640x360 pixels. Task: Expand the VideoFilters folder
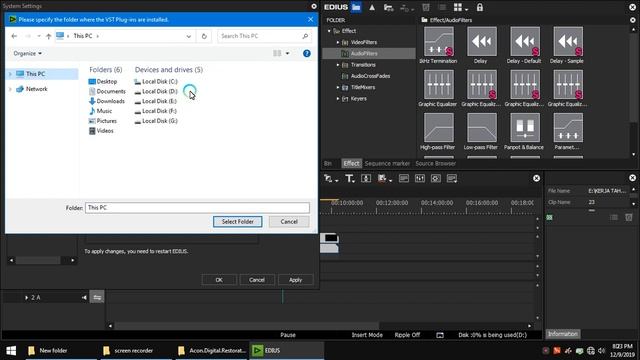click(x=338, y=42)
